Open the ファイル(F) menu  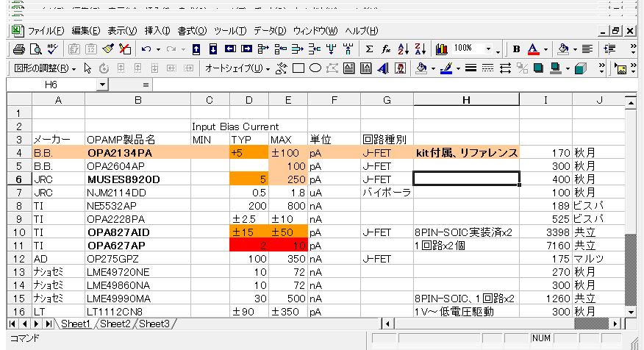tap(46, 31)
